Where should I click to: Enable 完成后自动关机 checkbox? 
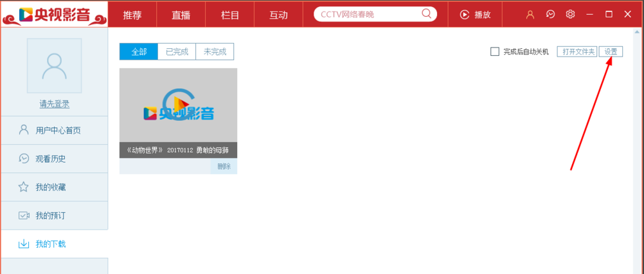[495, 51]
